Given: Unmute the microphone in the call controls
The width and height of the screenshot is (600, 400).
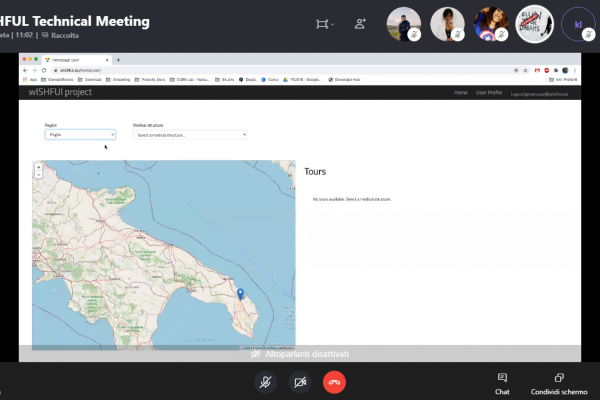Looking at the screenshot, I should (x=265, y=382).
